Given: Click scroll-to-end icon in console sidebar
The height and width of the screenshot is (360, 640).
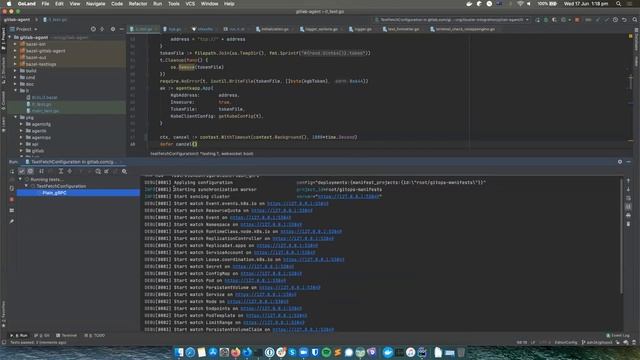Looking at the screenshot, I should click(x=628, y=207).
